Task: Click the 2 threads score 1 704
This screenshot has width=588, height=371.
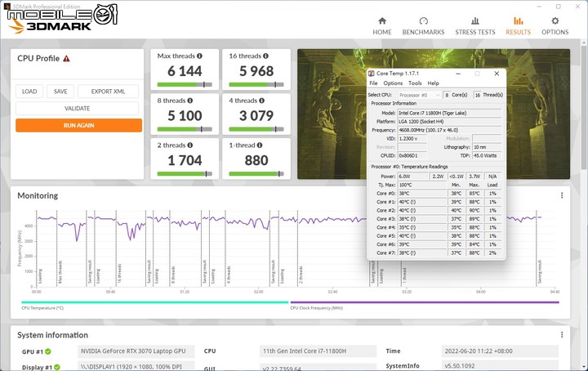Action: (185, 160)
